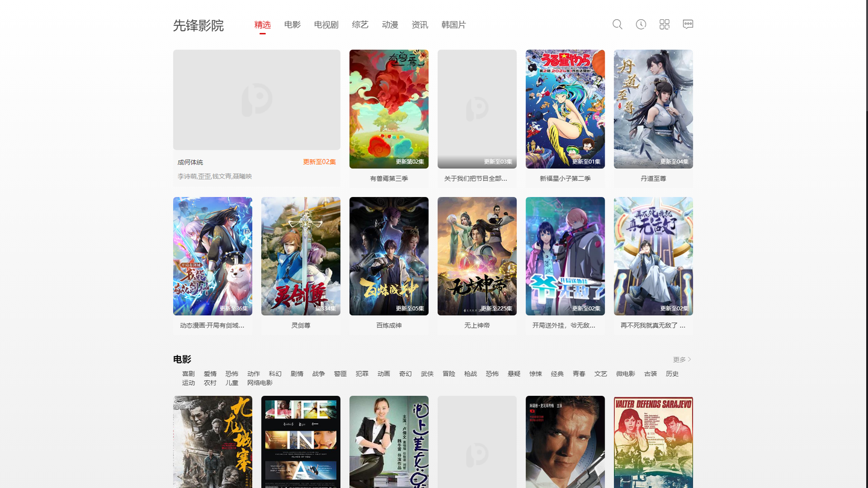Filter movies by 动画 genre
Image resolution: width=868 pixels, height=488 pixels.
coord(384,374)
